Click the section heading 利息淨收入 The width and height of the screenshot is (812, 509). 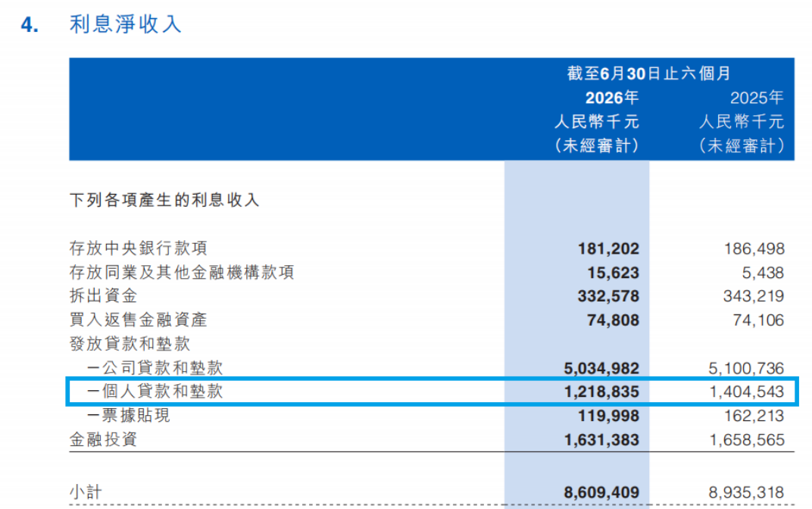pyautogui.click(x=125, y=24)
